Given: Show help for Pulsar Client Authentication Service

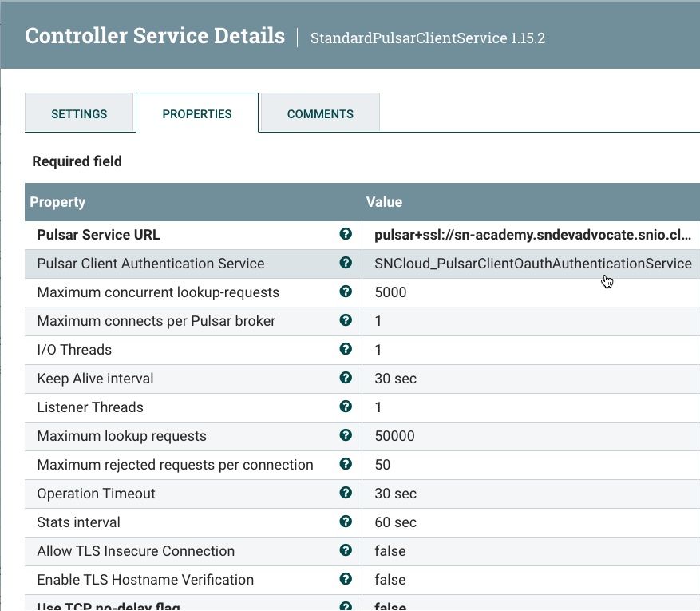Looking at the screenshot, I should coord(346,263).
